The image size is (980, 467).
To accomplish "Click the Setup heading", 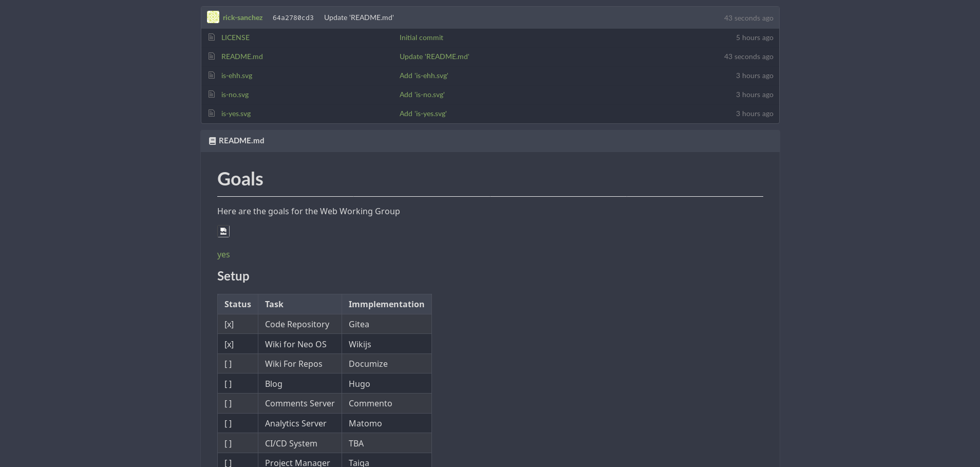I will [x=233, y=276].
